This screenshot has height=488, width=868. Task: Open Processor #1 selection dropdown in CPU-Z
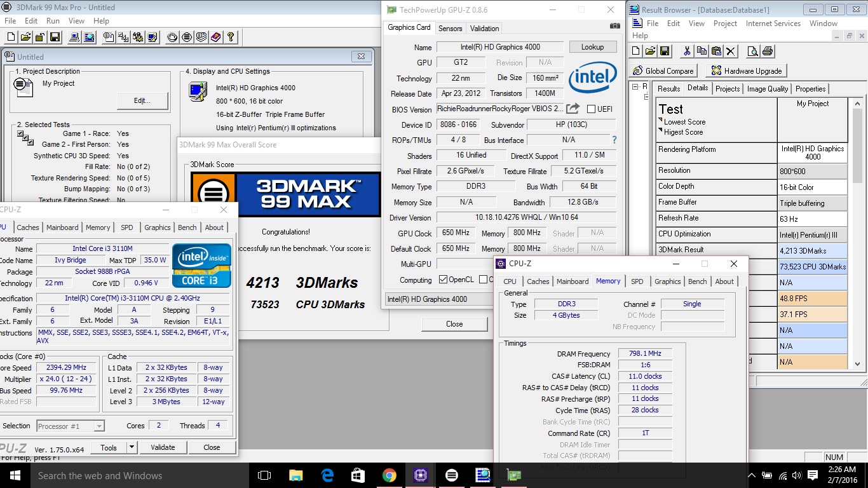coord(70,426)
